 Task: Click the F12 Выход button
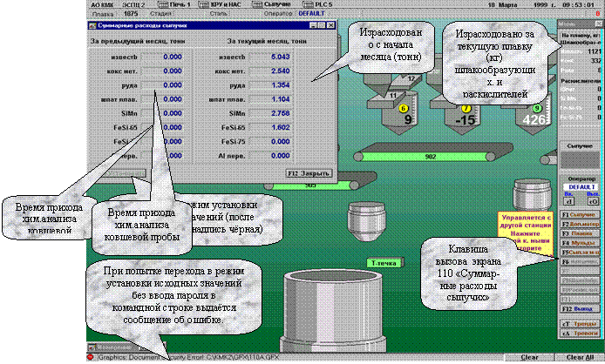click(x=577, y=307)
